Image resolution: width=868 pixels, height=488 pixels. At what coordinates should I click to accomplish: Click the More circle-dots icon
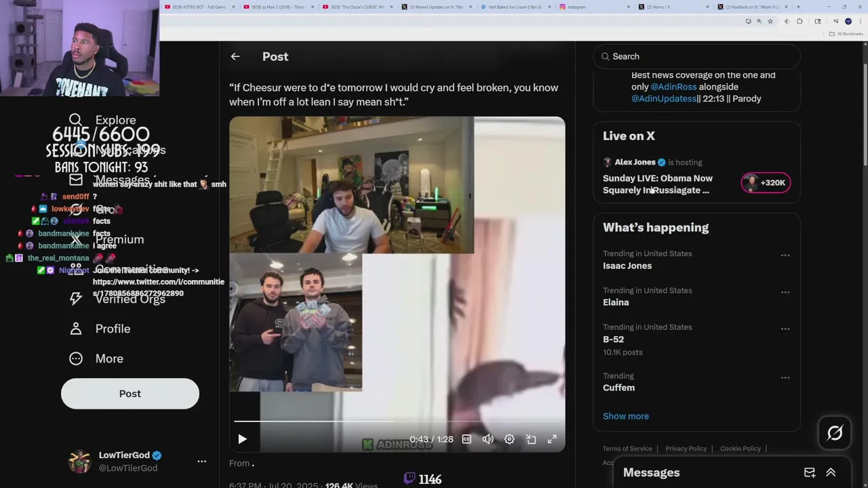pyautogui.click(x=75, y=359)
